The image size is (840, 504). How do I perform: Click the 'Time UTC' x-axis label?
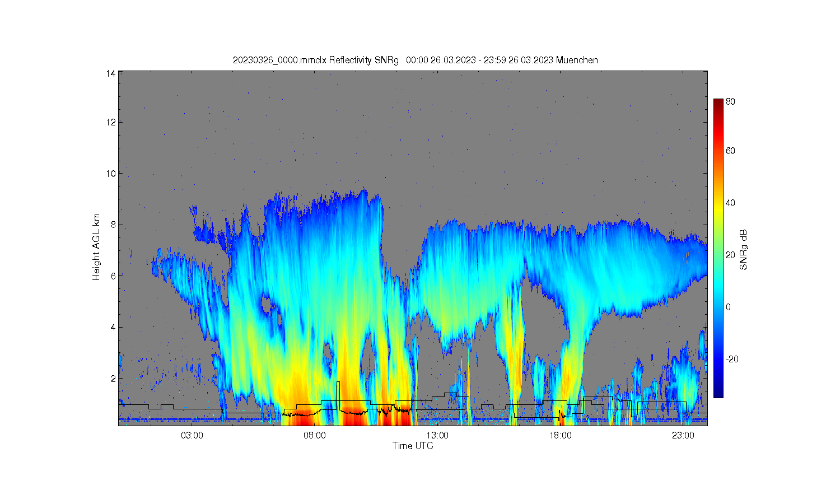413,446
